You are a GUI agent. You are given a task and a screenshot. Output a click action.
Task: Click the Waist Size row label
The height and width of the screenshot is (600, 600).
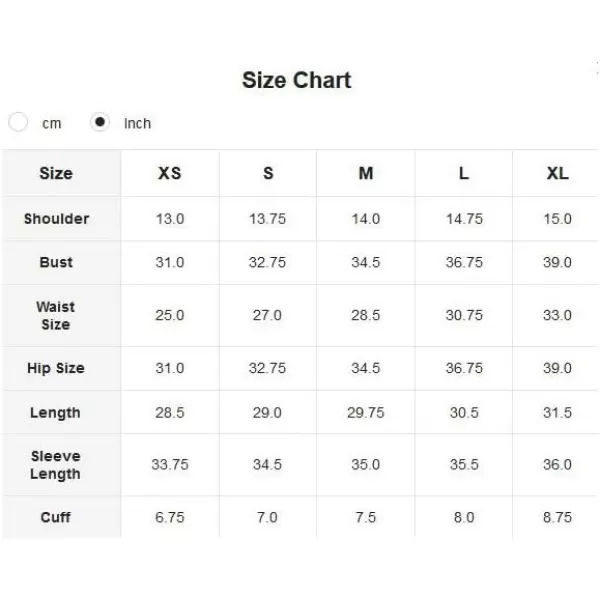pos(55,316)
